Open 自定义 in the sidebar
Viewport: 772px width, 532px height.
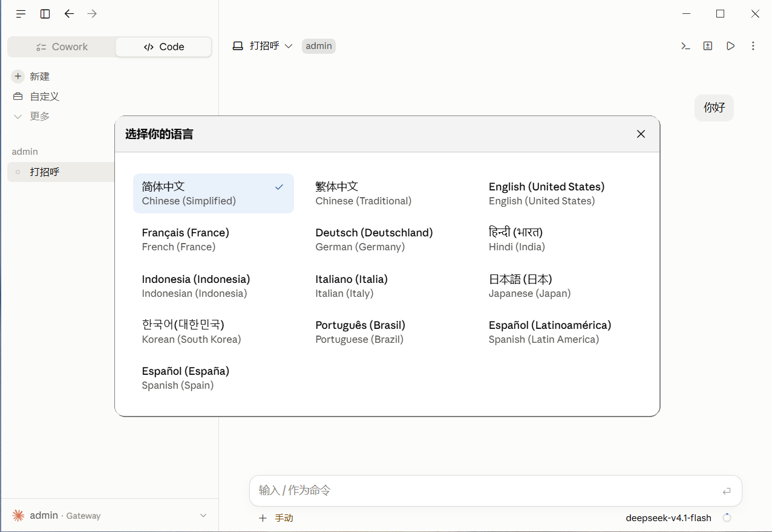[45, 97]
